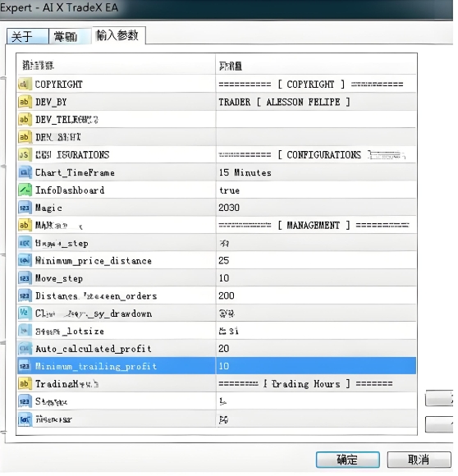Select the Magic parameter name
Image resolution: width=458 pixels, height=476 pixels.
48,208
